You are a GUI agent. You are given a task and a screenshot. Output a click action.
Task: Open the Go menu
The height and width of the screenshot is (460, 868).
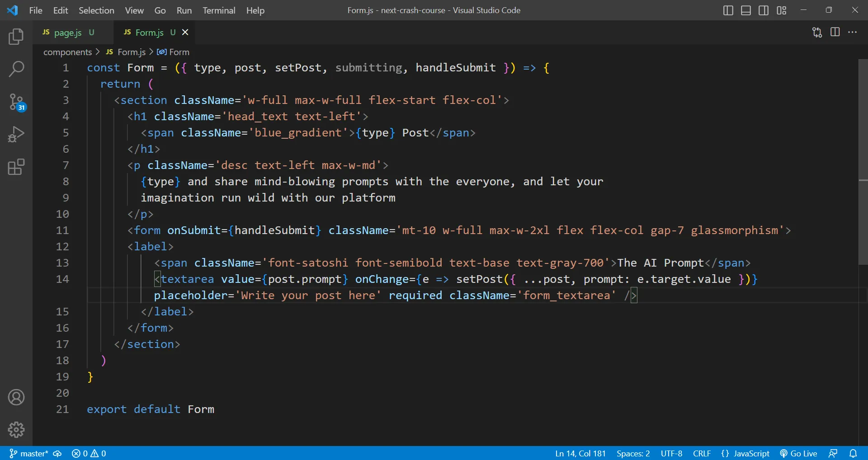click(x=160, y=10)
